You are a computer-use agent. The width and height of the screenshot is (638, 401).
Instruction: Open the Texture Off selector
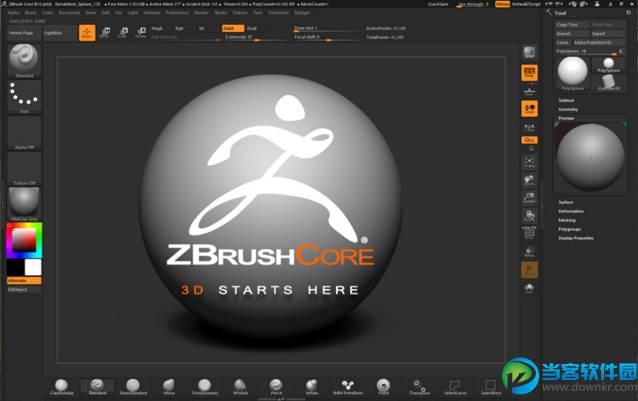coord(24,168)
